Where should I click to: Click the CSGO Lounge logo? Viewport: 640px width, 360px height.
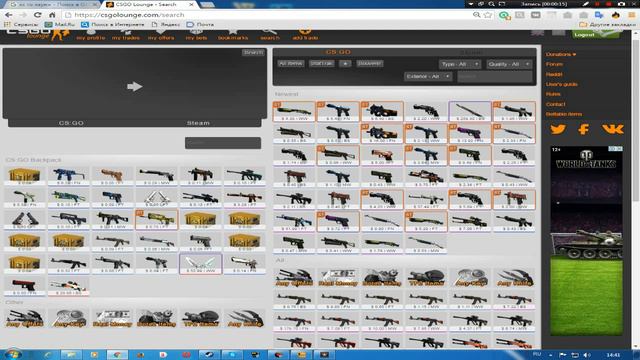tap(37, 35)
